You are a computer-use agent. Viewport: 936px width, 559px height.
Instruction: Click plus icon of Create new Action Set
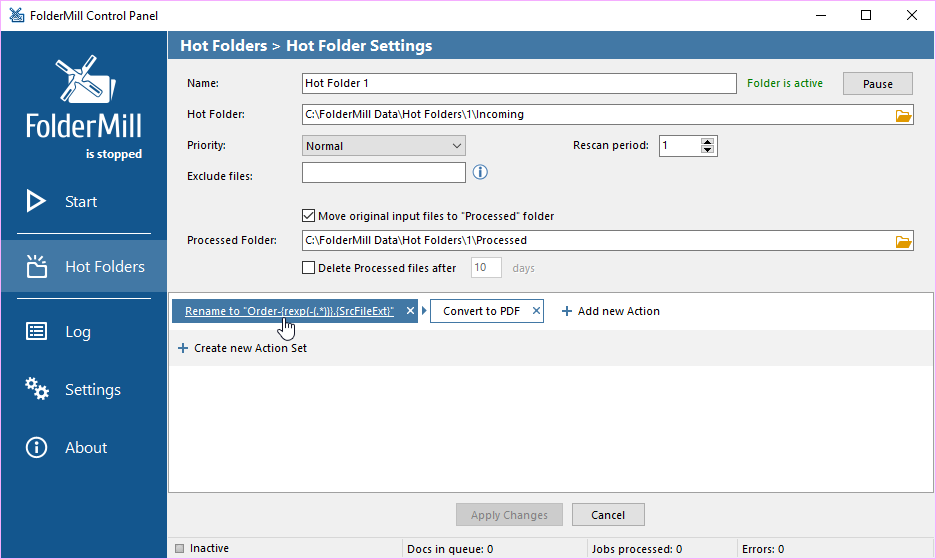coord(183,348)
